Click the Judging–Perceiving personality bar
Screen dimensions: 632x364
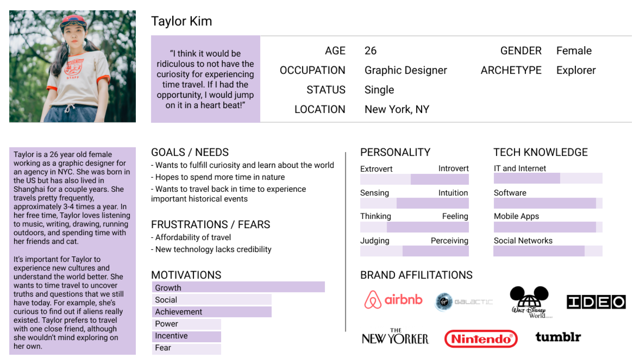click(x=414, y=251)
